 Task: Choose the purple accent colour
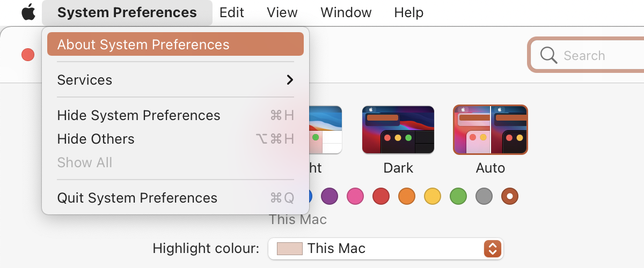(x=330, y=196)
